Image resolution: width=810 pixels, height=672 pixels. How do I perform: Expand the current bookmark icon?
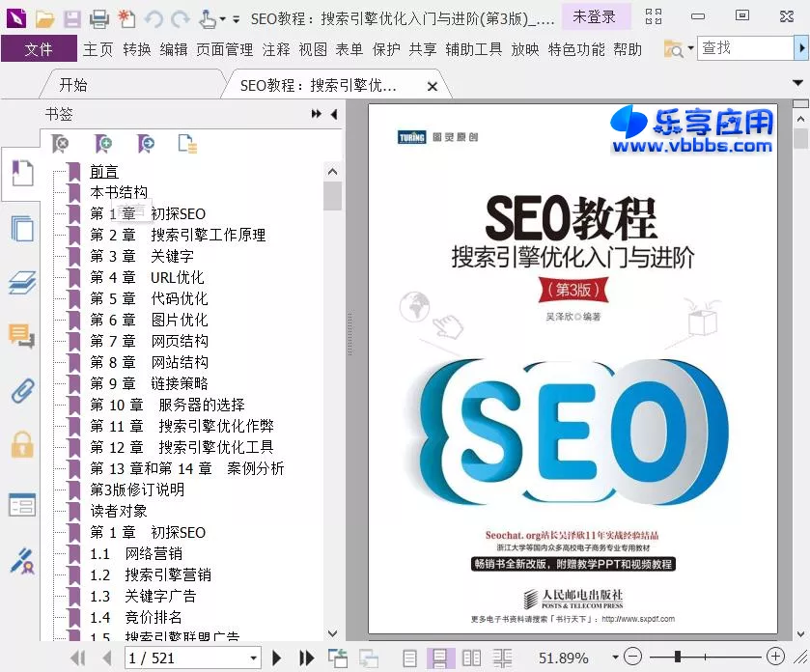(146, 144)
